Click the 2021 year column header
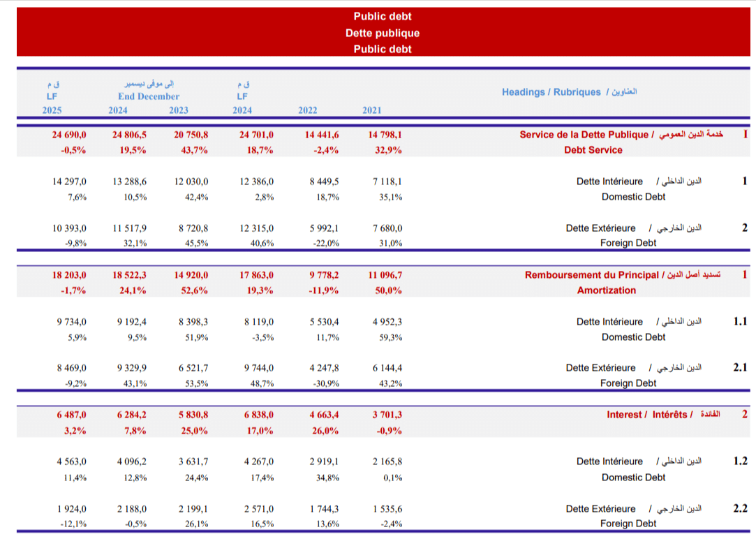The image size is (756, 539). 371,110
